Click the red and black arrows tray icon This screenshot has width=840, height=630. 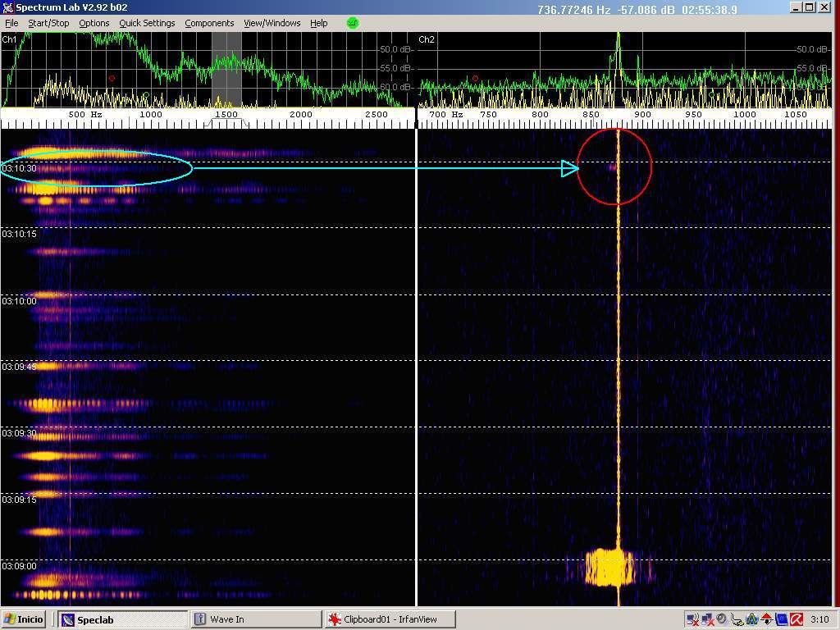766,619
